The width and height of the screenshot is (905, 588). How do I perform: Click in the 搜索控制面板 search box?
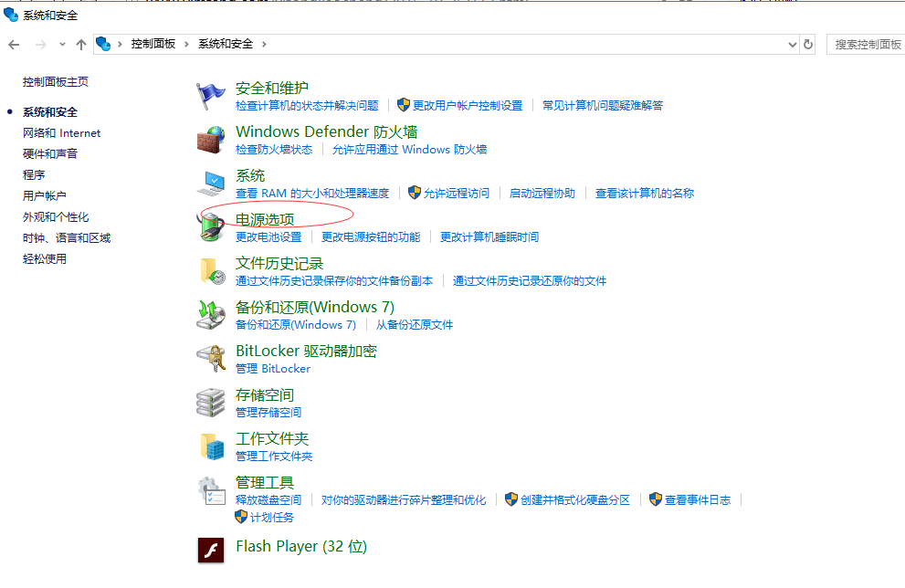866,45
